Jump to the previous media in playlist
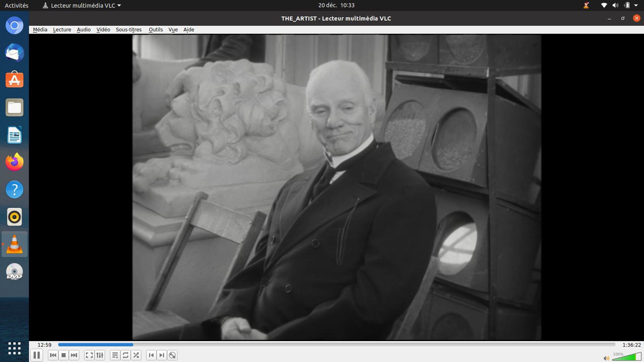This screenshot has height=362, width=644. [53, 355]
